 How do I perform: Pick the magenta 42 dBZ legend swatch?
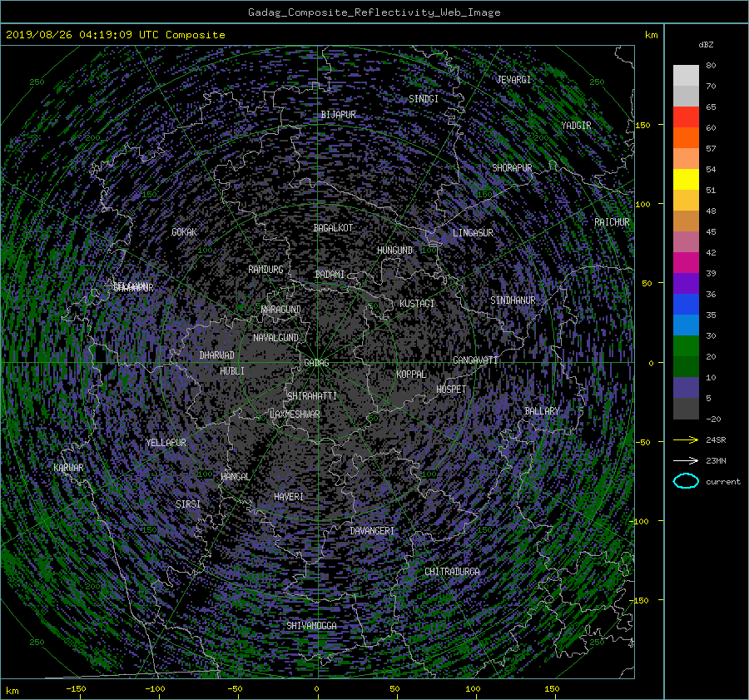pyautogui.click(x=686, y=262)
